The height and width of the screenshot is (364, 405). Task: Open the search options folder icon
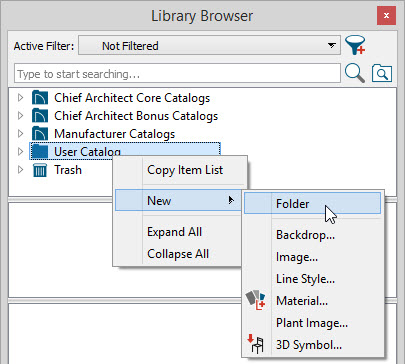point(382,73)
